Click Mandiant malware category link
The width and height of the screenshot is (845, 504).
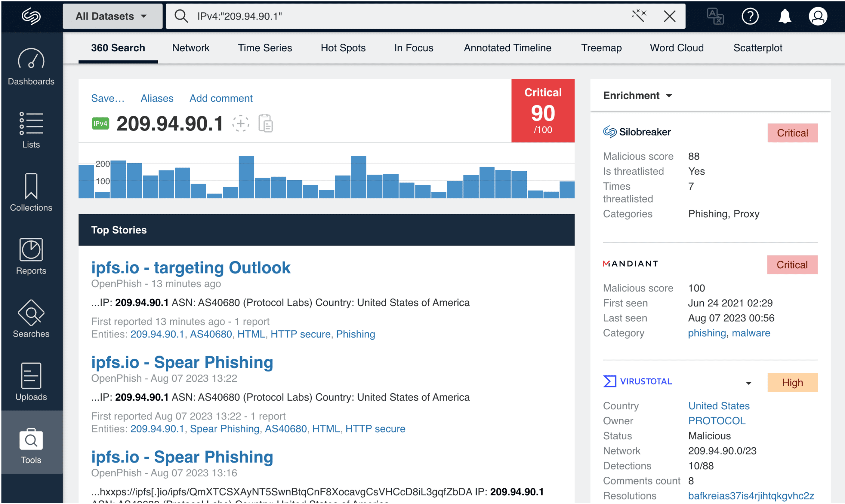click(751, 333)
